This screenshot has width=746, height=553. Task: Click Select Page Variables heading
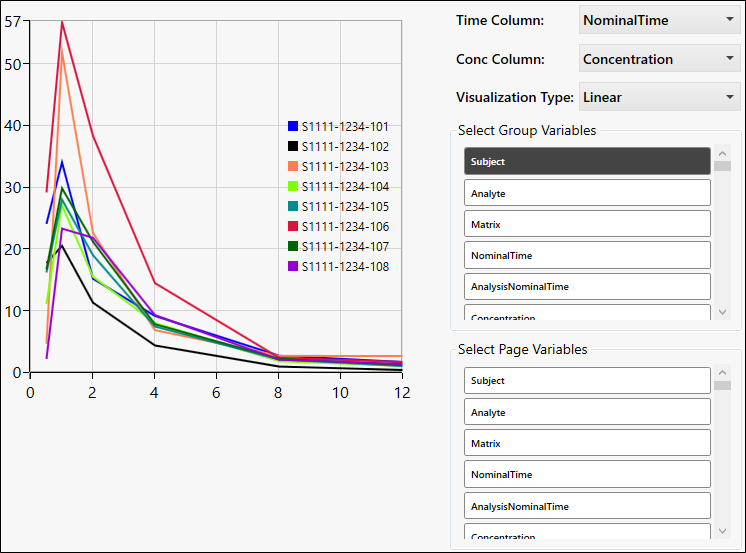522,349
